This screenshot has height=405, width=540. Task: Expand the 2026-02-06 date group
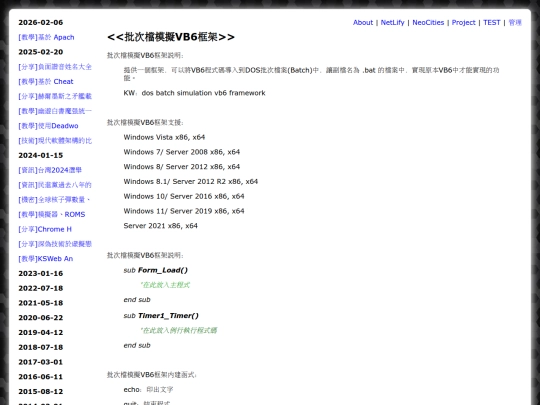[41, 22]
